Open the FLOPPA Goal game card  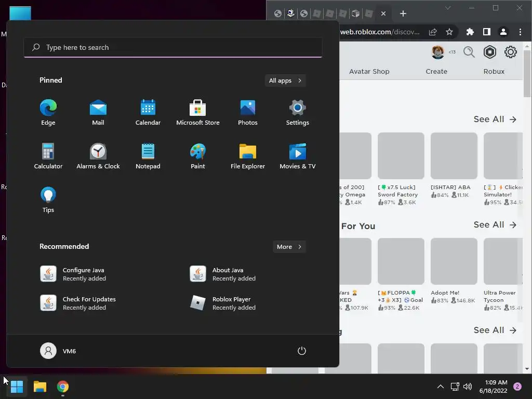point(401,274)
